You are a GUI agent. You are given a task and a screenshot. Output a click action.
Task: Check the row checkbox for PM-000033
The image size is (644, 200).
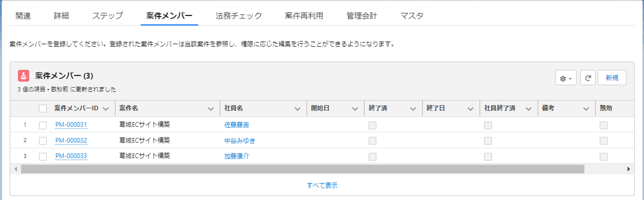click(43, 157)
